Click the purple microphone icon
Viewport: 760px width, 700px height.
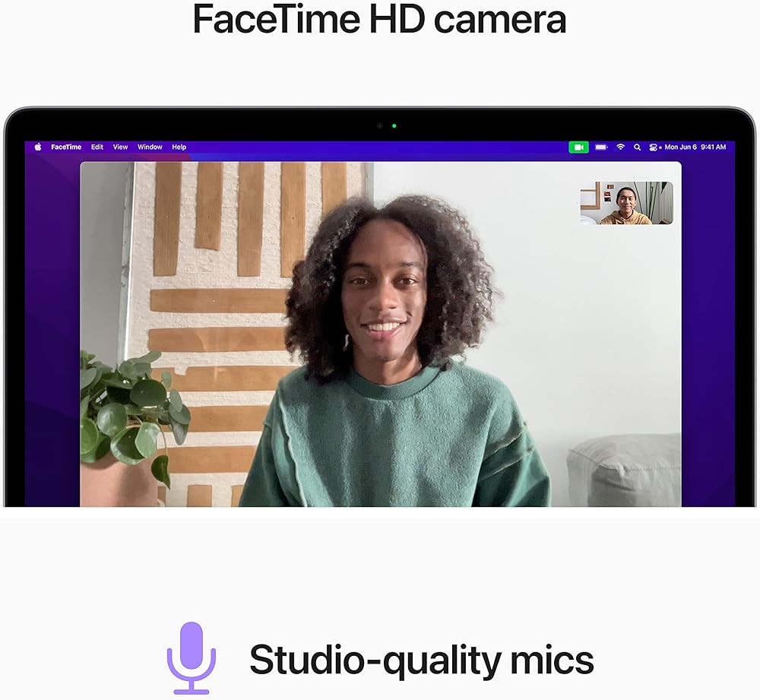(x=192, y=657)
